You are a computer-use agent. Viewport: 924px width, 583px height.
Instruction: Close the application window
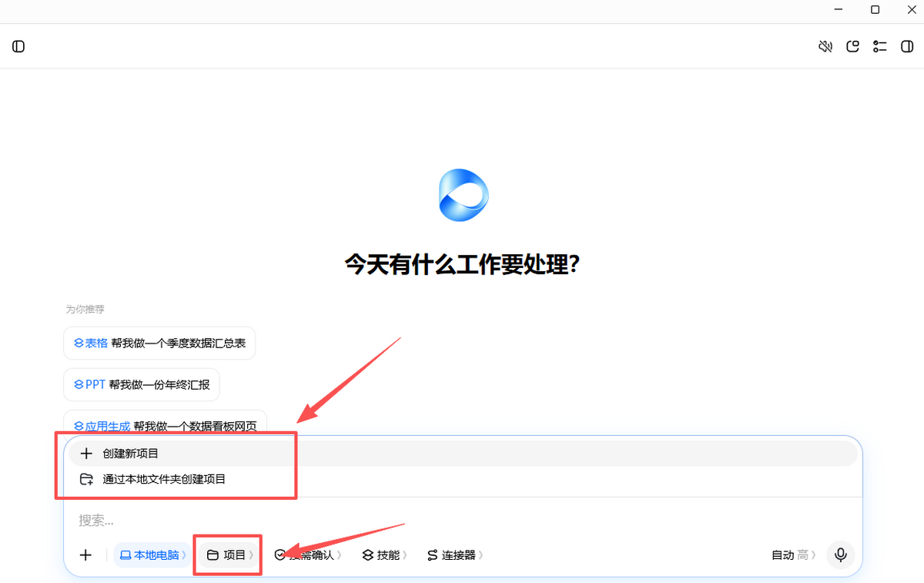[x=910, y=9]
